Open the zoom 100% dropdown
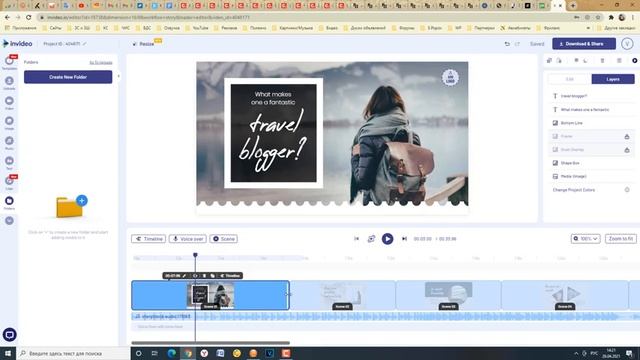 pos(585,239)
